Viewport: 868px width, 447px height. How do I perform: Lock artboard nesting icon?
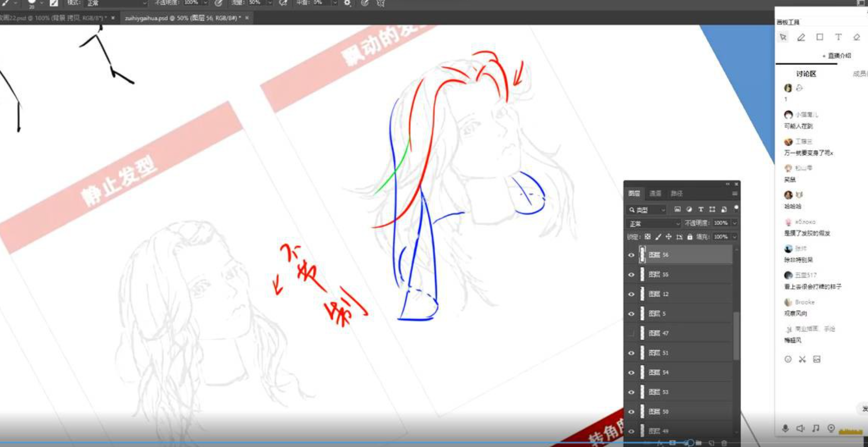click(x=679, y=237)
